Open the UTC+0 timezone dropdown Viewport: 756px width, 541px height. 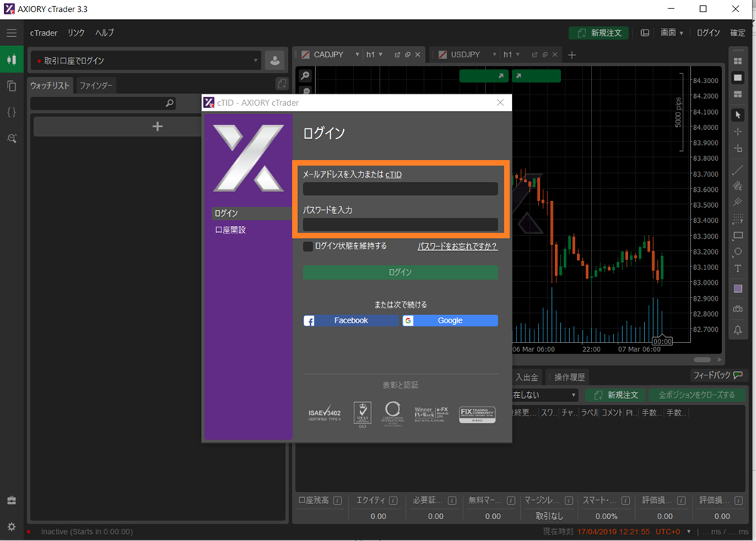pyautogui.click(x=689, y=531)
